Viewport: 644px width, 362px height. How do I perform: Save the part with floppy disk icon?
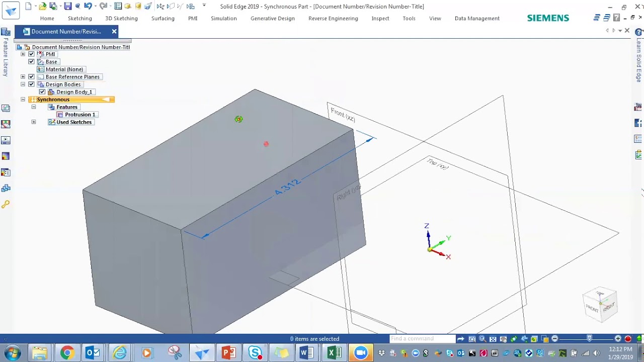tap(68, 7)
